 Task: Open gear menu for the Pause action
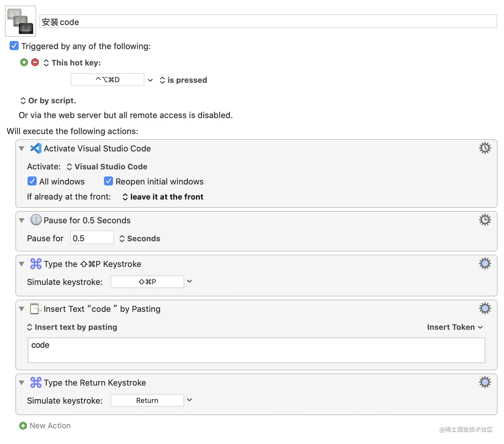pyautogui.click(x=485, y=220)
